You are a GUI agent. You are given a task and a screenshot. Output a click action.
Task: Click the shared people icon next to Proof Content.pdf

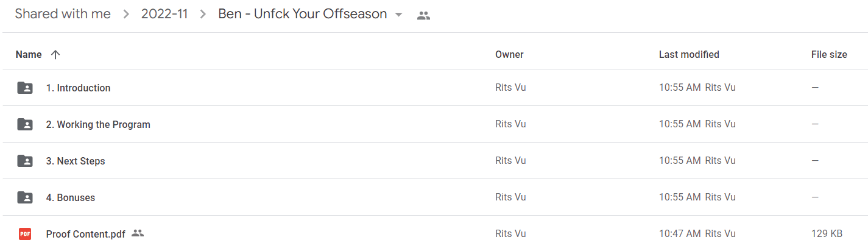(x=138, y=233)
